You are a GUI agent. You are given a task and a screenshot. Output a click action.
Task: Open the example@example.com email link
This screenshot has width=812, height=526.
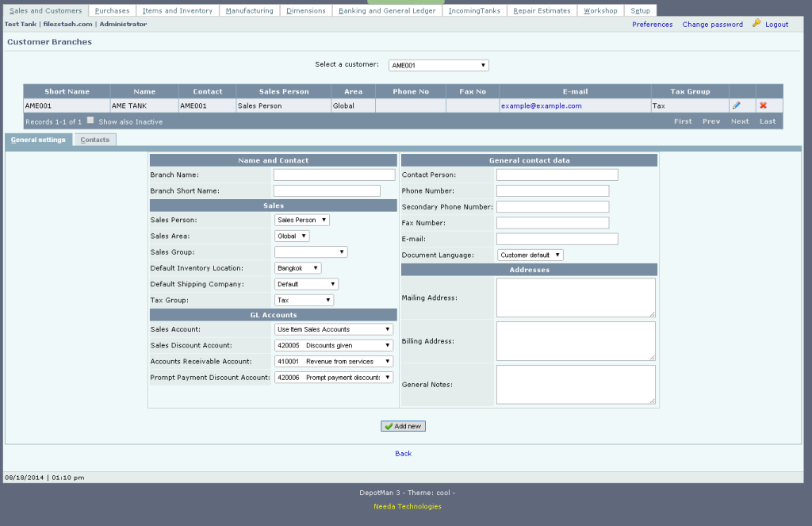[x=541, y=106]
